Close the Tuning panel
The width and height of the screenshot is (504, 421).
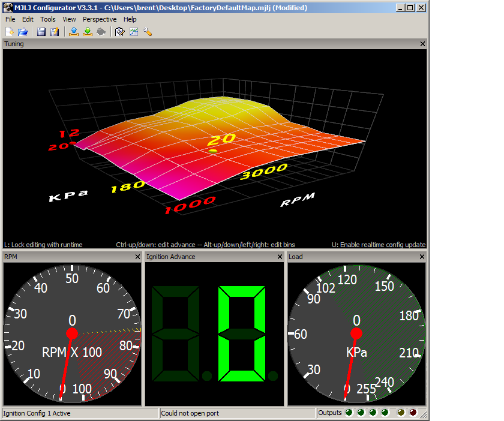[x=422, y=44]
